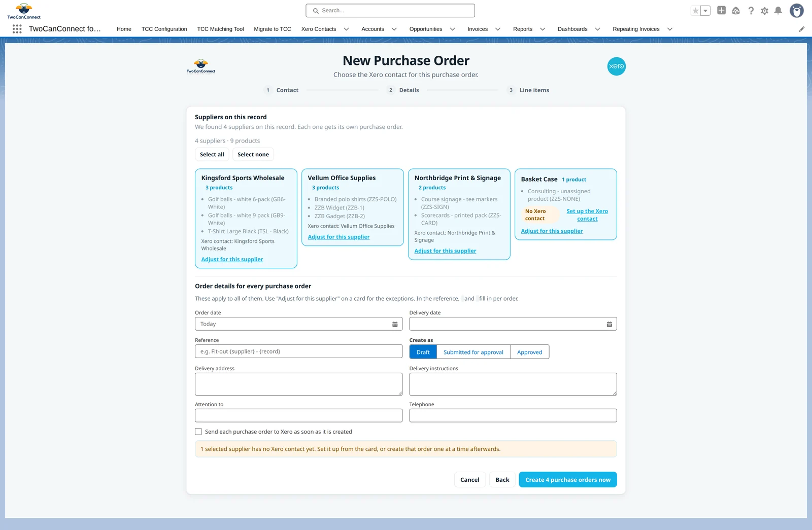Viewport: 812px width, 530px height.
Task: Adjust for this supplier on Basket Case card
Action: click(552, 231)
